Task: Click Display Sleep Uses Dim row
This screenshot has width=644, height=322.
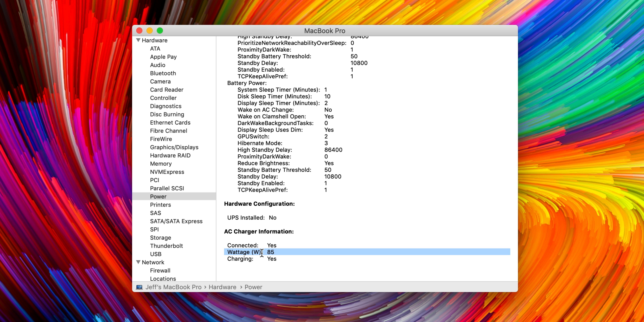Action: (x=285, y=130)
